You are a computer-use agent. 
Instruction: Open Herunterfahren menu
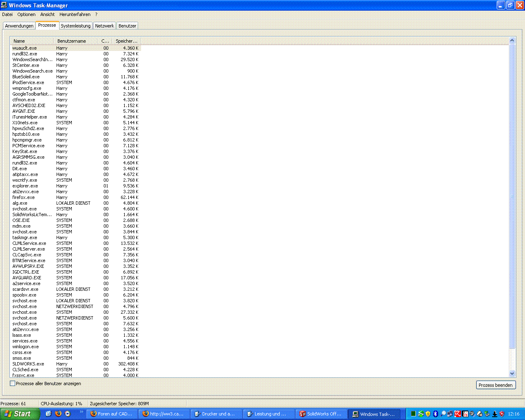click(75, 14)
